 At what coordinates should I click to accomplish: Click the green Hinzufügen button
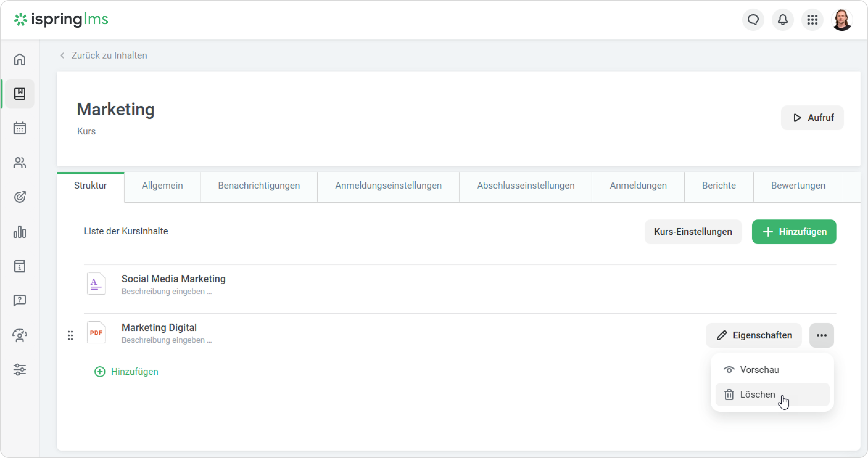(x=794, y=232)
